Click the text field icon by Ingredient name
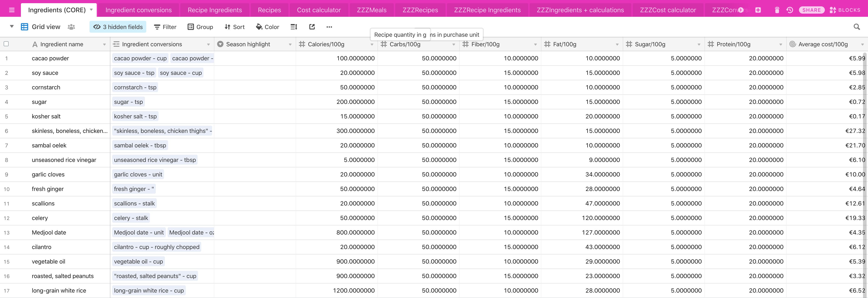This screenshot has width=868, height=298. pyautogui.click(x=35, y=44)
